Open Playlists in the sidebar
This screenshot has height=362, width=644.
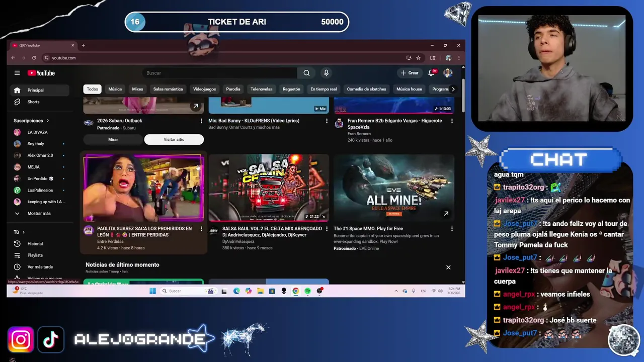pos(40,255)
